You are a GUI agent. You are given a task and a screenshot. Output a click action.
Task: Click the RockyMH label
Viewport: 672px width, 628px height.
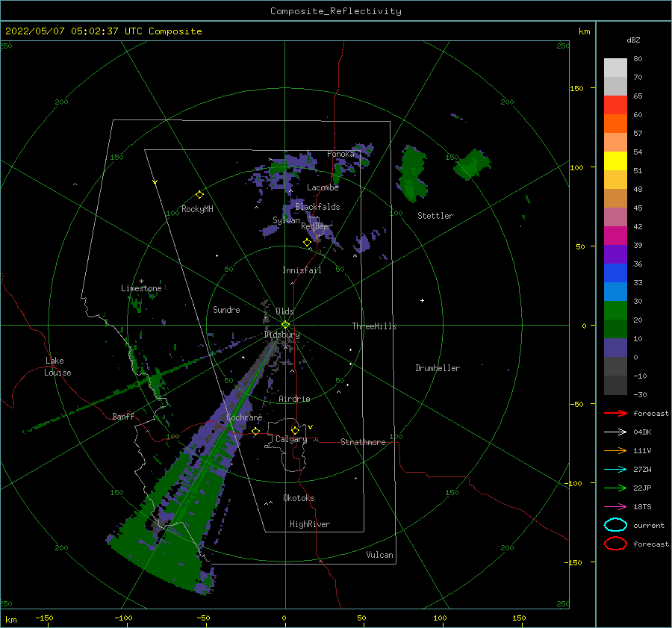[x=197, y=209]
